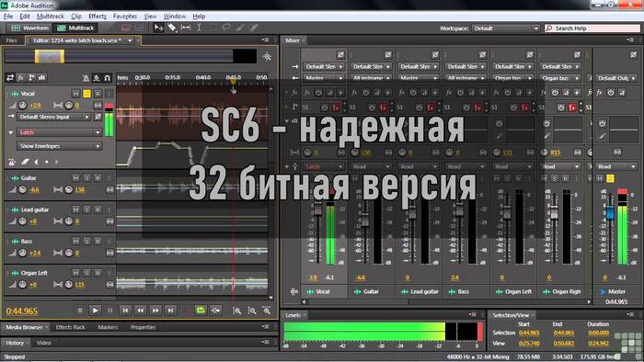Arm the Bass track for record
644x362 pixels.
pos(98,241)
